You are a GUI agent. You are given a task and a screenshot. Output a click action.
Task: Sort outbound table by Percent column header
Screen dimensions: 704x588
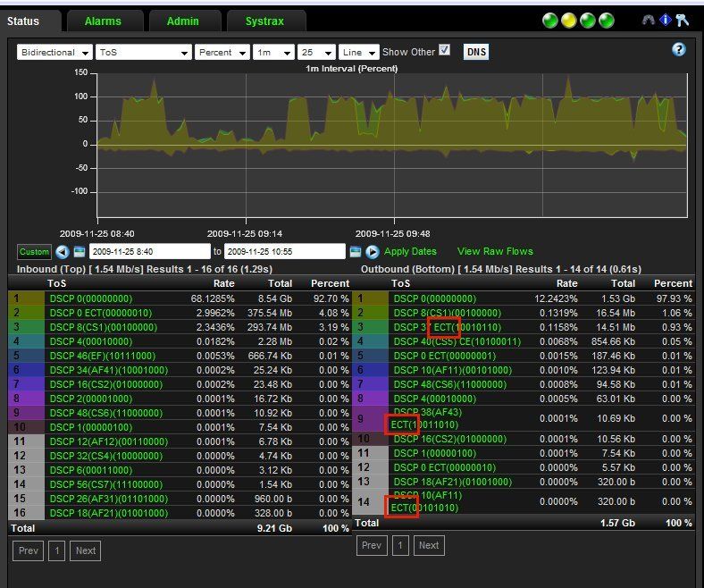673,283
